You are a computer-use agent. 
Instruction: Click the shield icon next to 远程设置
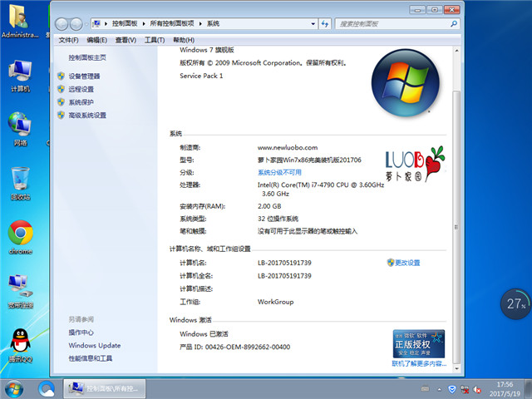(61, 89)
